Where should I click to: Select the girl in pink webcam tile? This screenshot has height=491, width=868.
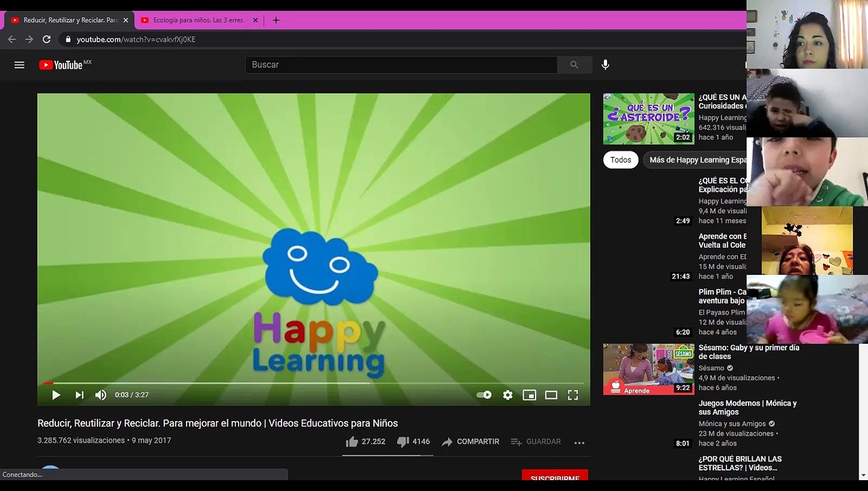click(x=807, y=309)
